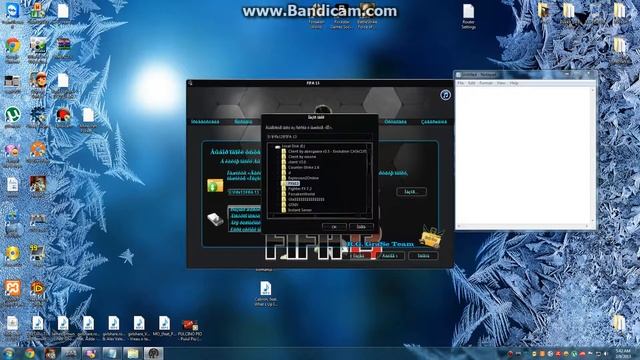Click the Browse button in the installer
Image resolution: width=640 pixels, height=360 pixels.
(411, 191)
